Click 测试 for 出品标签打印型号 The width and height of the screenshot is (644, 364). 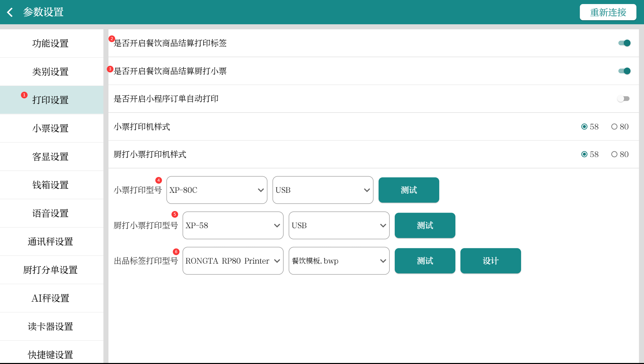425,261
